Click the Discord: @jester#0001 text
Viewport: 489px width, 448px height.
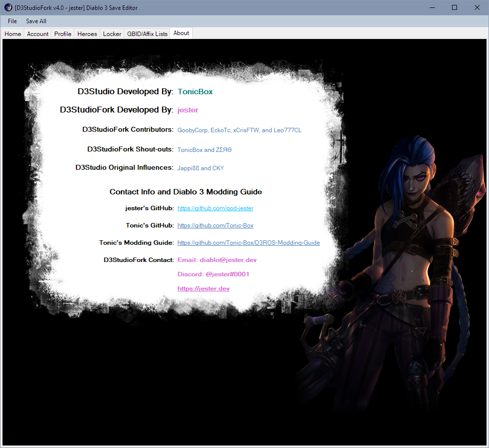(213, 274)
